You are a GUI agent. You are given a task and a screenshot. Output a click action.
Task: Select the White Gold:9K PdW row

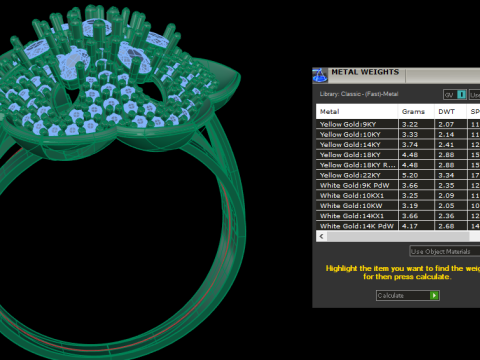[x=398, y=185]
